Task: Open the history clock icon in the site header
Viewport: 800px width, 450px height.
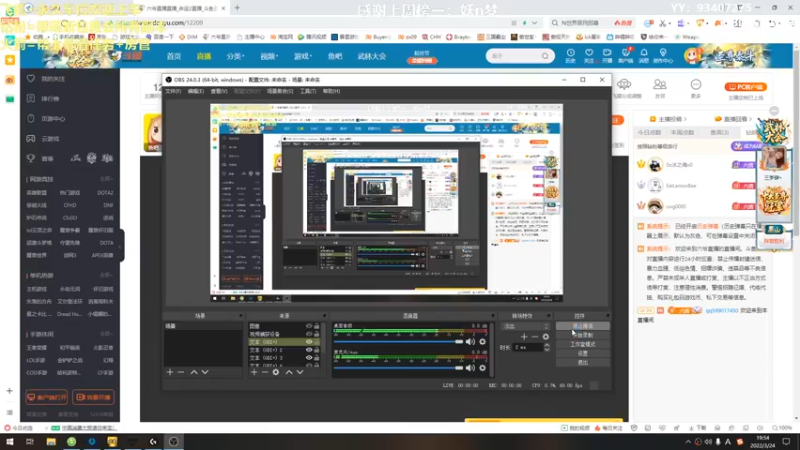Action: (570, 55)
